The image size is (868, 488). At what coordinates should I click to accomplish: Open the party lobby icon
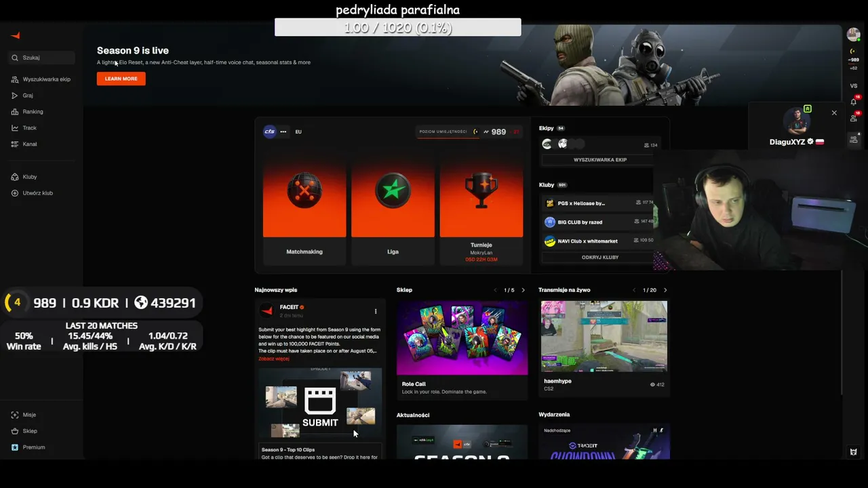click(x=854, y=139)
